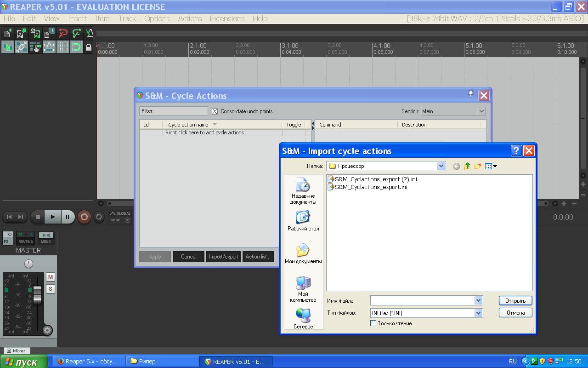Toggle the metronome toolbar icon
This screenshot has height=368, width=588.
(x=90, y=33)
